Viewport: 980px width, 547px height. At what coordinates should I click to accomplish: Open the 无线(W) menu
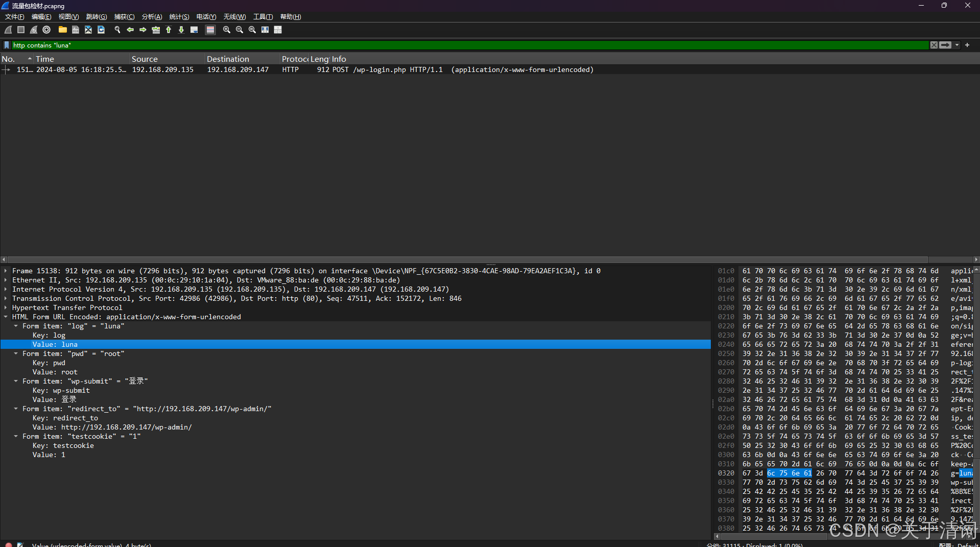pyautogui.click(x=234, y=17)
